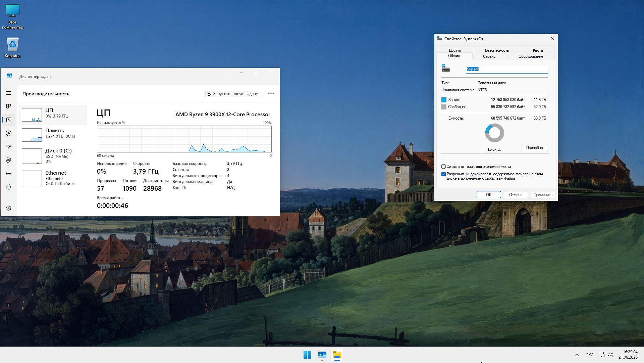Viewport: 644px width, 363px height.
Task: Click the CPU usage graph area
Action: tap(184, 139)
